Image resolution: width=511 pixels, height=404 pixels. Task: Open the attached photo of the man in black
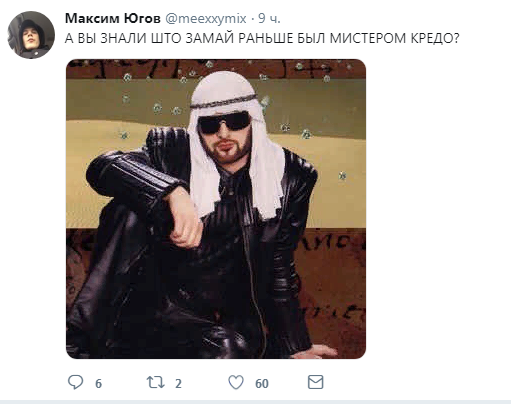point(216,209)
